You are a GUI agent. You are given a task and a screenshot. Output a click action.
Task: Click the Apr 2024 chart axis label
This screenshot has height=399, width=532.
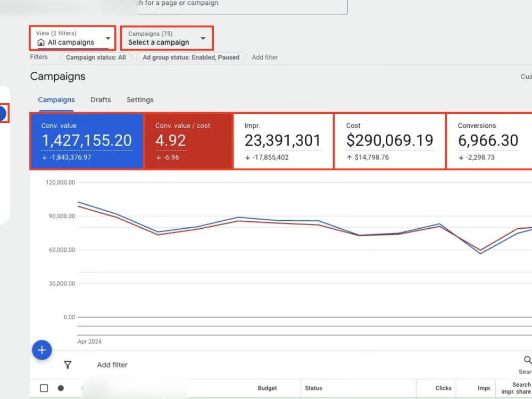tap(89, 342)
